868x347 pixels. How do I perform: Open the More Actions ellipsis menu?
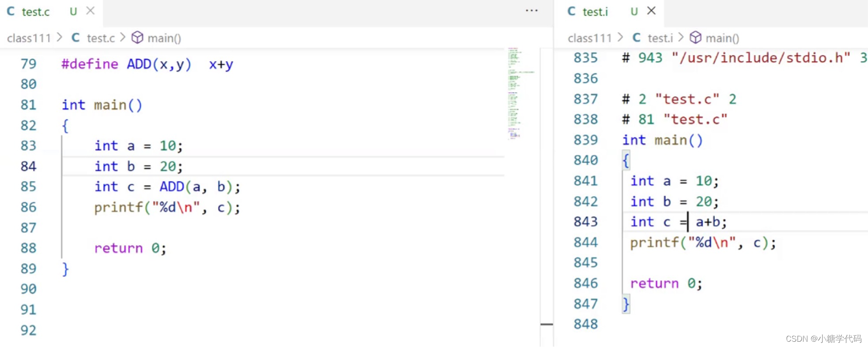pos(532,11)
